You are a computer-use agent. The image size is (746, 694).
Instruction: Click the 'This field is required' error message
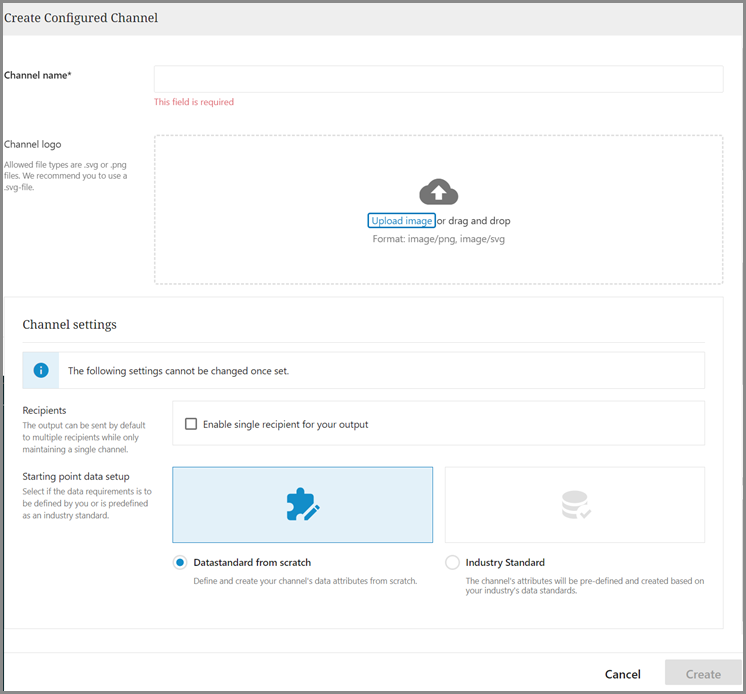point(194,102)
